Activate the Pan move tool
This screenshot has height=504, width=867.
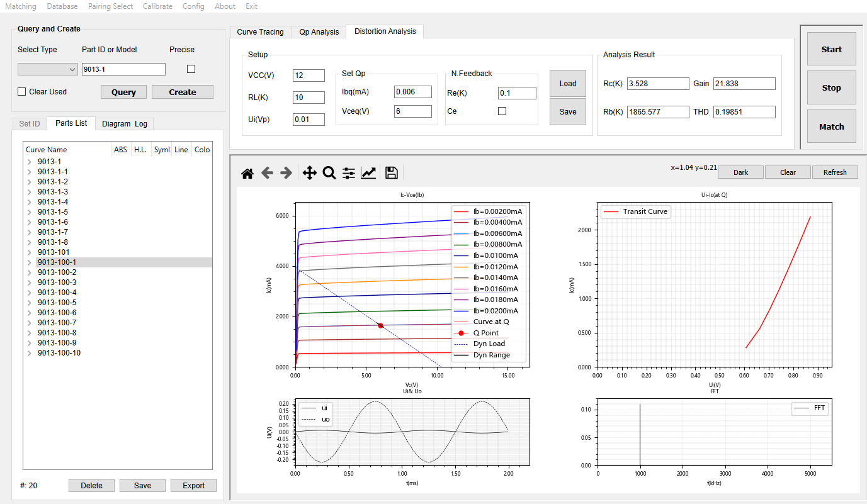pos(309,173)
